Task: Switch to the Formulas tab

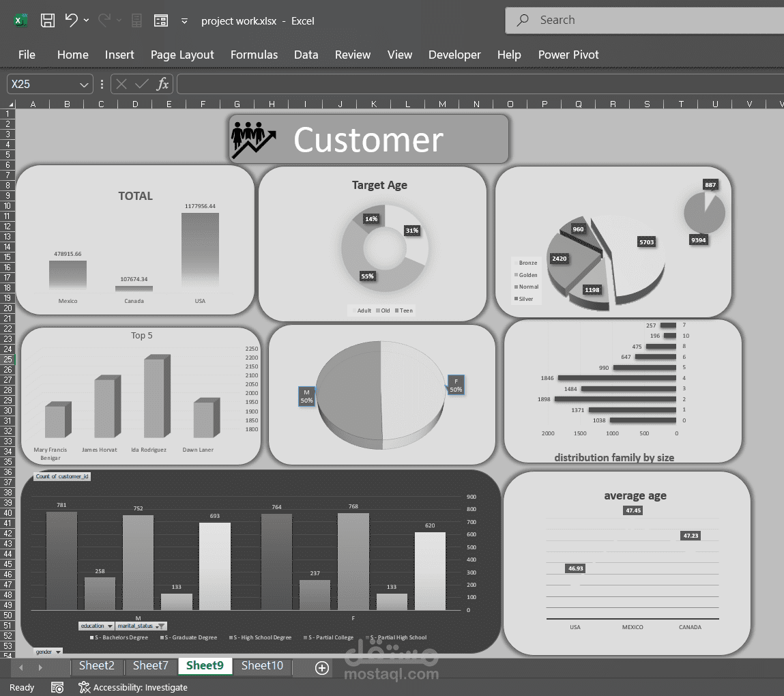Action: click(x=254, y=55)
